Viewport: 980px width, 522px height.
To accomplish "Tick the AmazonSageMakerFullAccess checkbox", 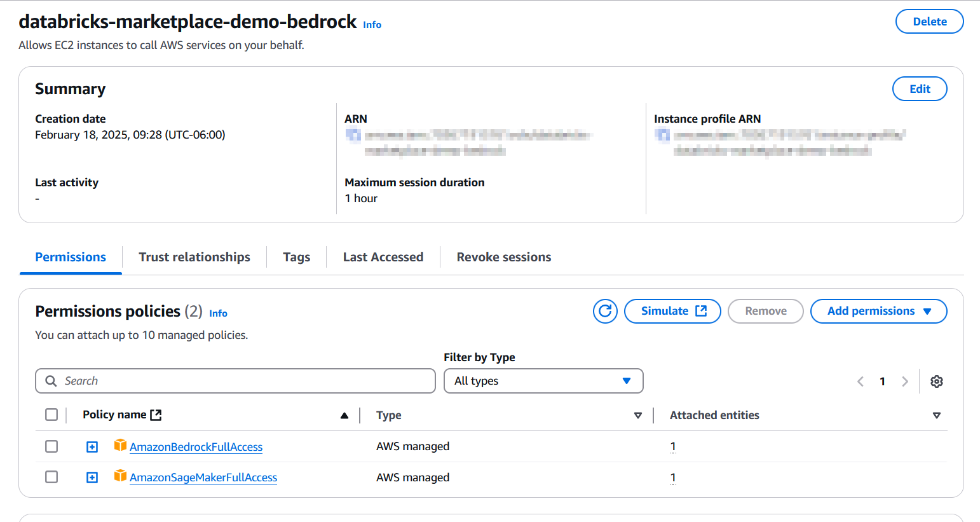I will coord(51,477).
